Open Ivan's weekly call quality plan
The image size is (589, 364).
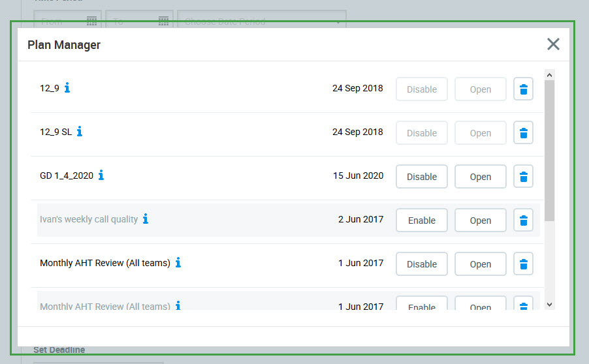480,220
